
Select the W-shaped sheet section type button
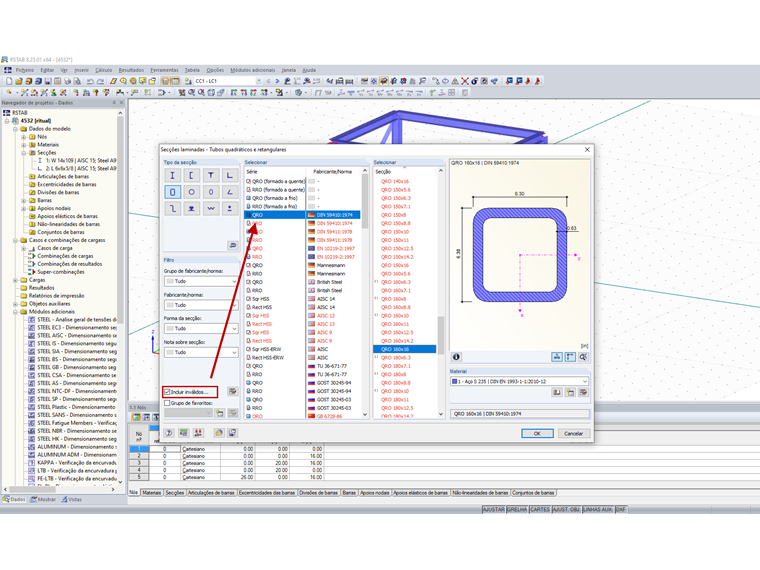click(211, 208)
